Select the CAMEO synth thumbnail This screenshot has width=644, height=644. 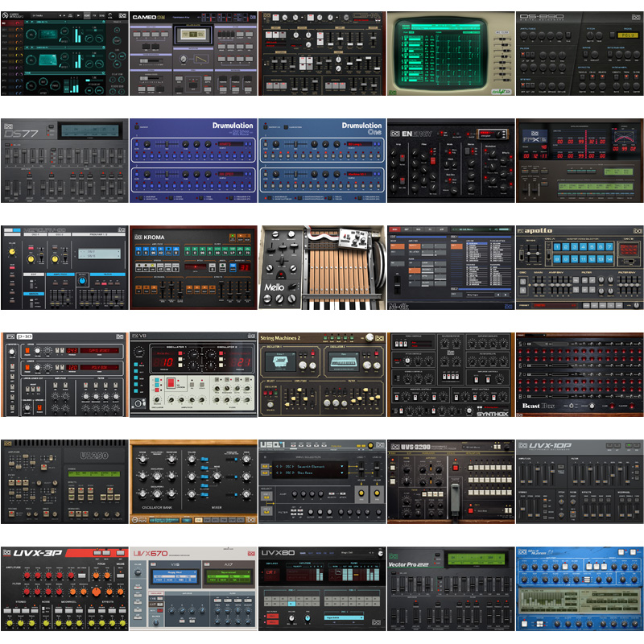coord(193,53)
